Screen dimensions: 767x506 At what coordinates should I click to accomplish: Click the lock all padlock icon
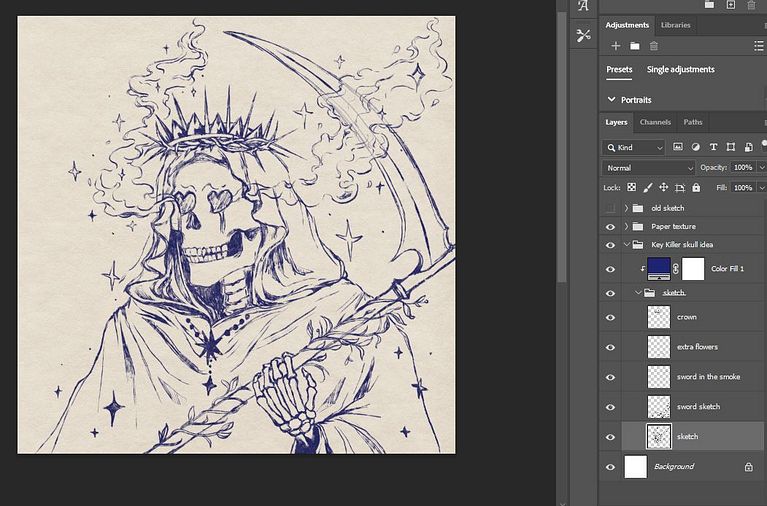click(695, 188)
